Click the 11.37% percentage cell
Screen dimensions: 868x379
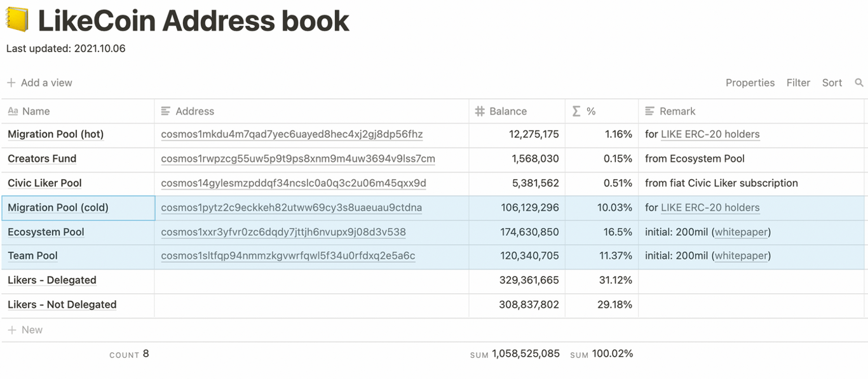tap(602, 256)
